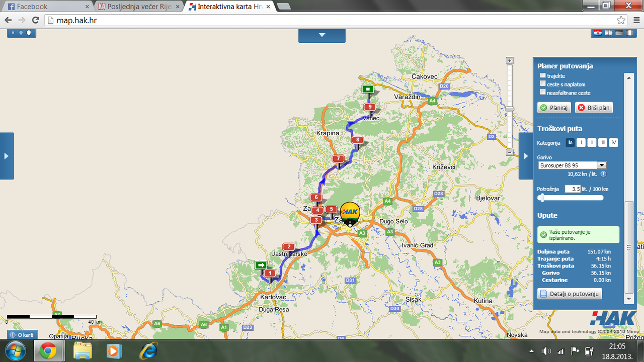Click the Planiraj button

(554, 108)
